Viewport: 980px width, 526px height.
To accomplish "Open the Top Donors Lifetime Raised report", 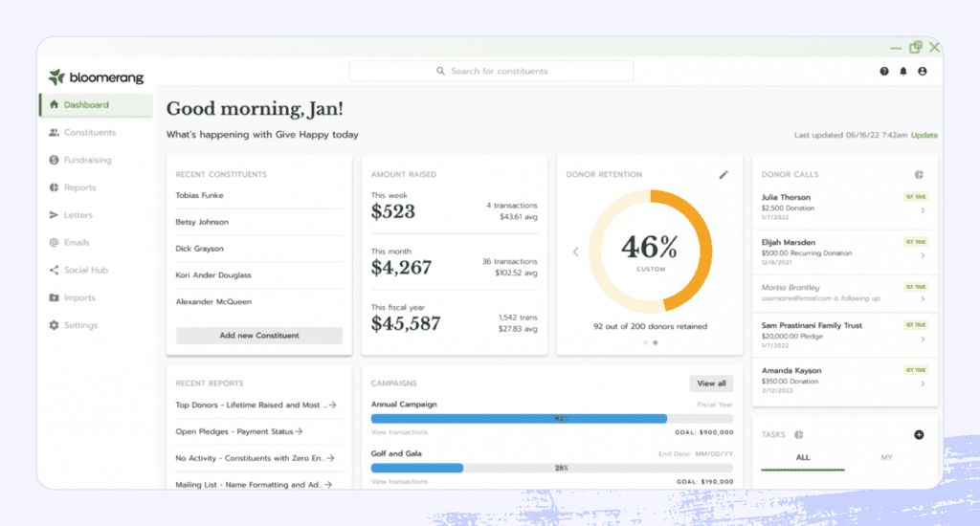I will (256, 405).
